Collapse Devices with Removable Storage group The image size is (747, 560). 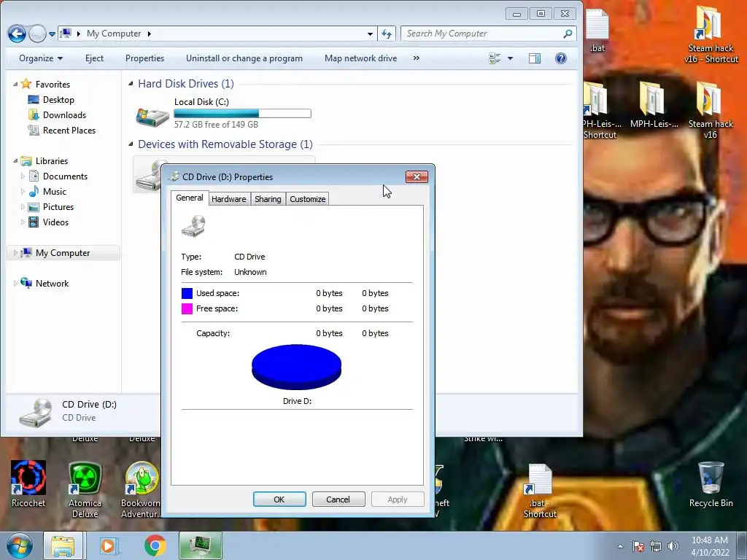[x=131, y=144]
